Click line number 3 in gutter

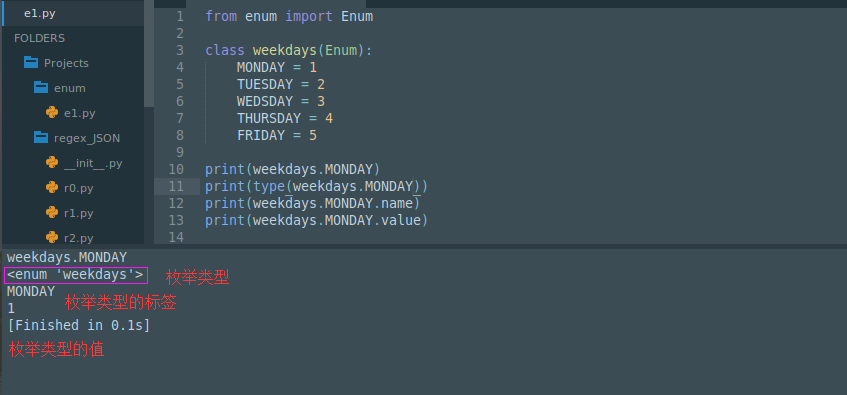pos(180,50)
